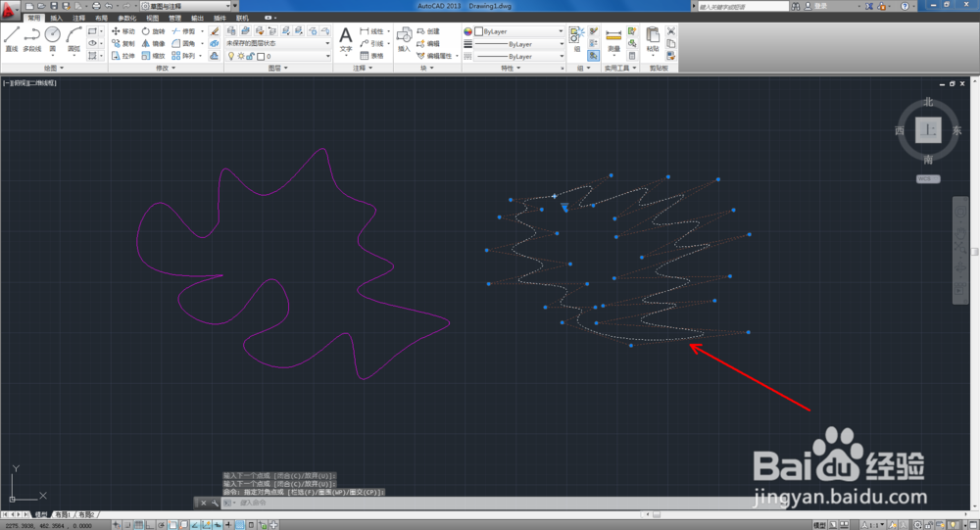Click the object color wheel swatch
The height and width of the screenshot is (530, 980).
467,31
